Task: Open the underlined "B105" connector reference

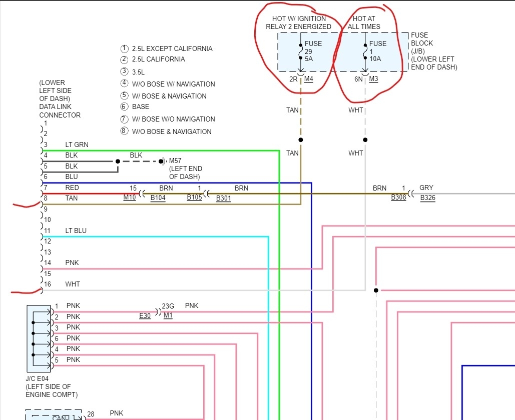Action: coord(194,197)
